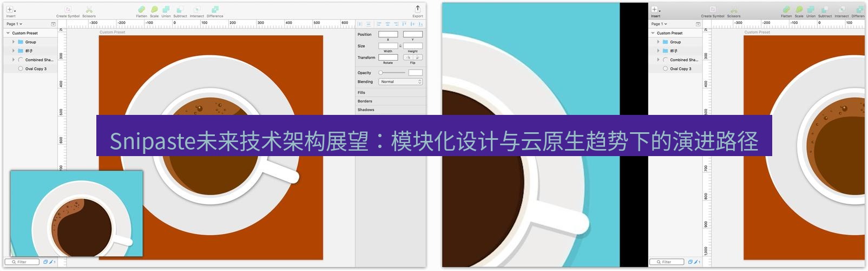Click align right icon in inspector
The height and width of the screenshot is (271, 868).
(x=396, y=24)
